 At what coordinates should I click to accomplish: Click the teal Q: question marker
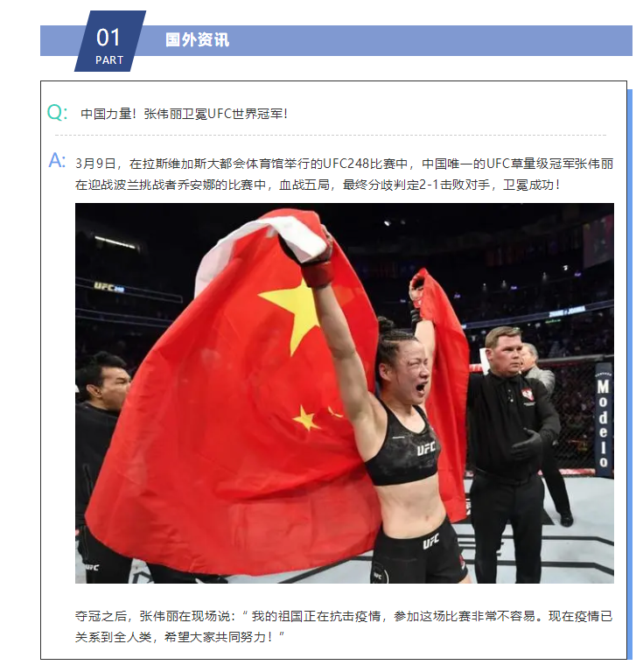57,113
